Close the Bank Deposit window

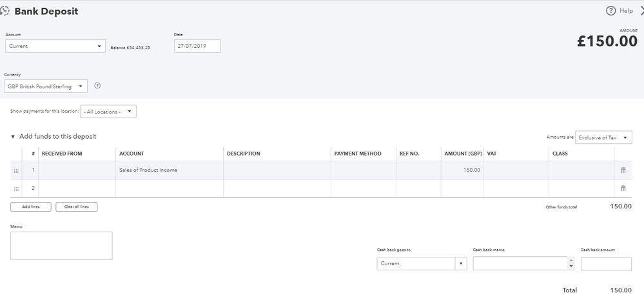click(641, 11)
